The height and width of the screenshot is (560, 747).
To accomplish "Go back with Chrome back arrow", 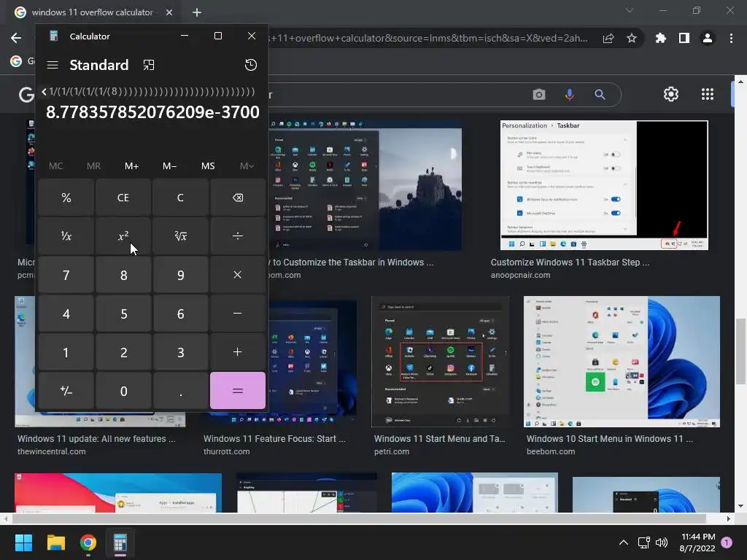I will point(16,38).
